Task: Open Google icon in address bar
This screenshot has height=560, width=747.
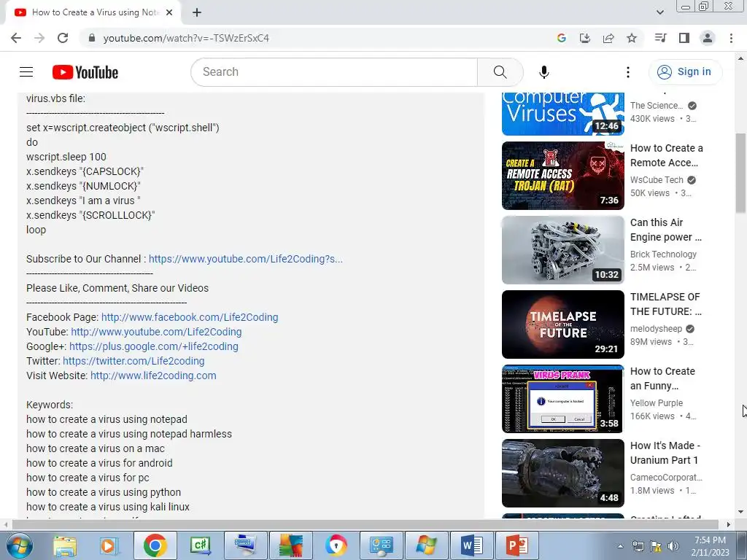Action: pos(562,38)
